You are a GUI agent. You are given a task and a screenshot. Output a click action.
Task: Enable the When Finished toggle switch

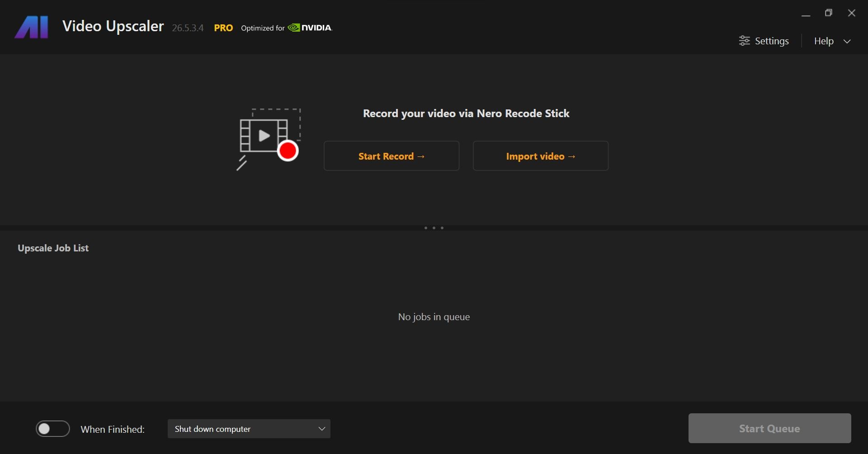pyautogui.click(x=53, y=429)
